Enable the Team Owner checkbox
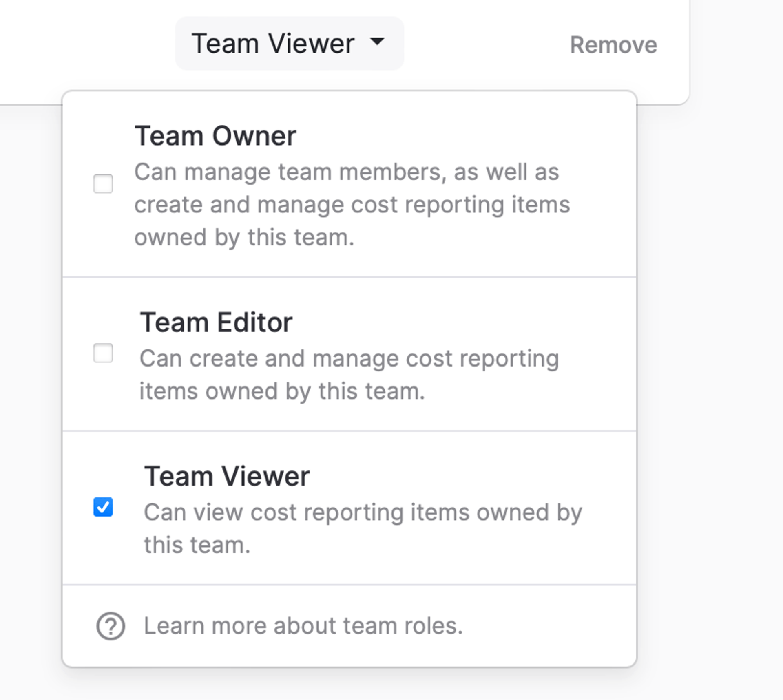This screenshot has height=700, width=783. pyautogui.click(x=103, y=184)
